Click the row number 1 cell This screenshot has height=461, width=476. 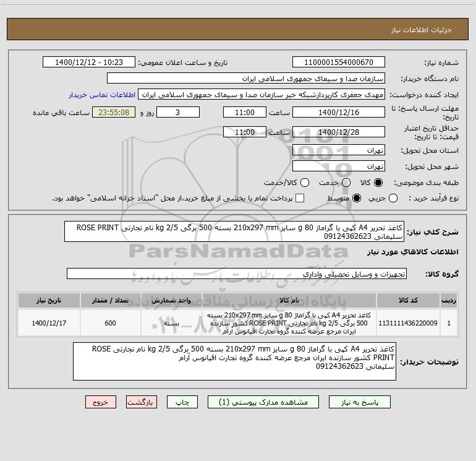click(449, 323)
